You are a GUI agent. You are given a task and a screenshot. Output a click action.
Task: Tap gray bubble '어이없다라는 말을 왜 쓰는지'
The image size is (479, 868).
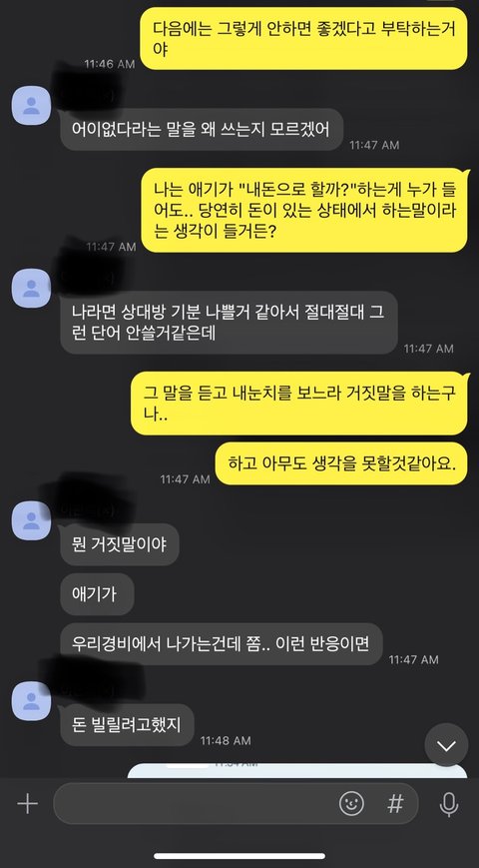[202, 129]
